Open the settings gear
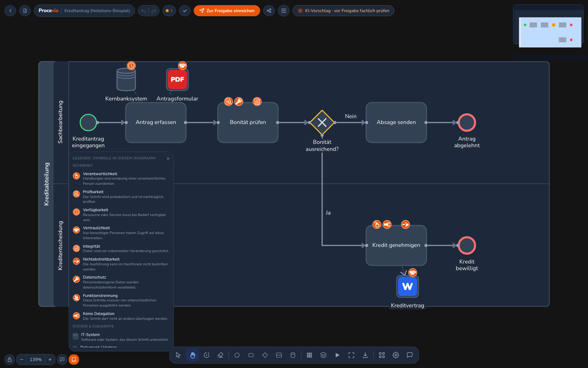This screenshot has height=368, width=588. (396, 355)
